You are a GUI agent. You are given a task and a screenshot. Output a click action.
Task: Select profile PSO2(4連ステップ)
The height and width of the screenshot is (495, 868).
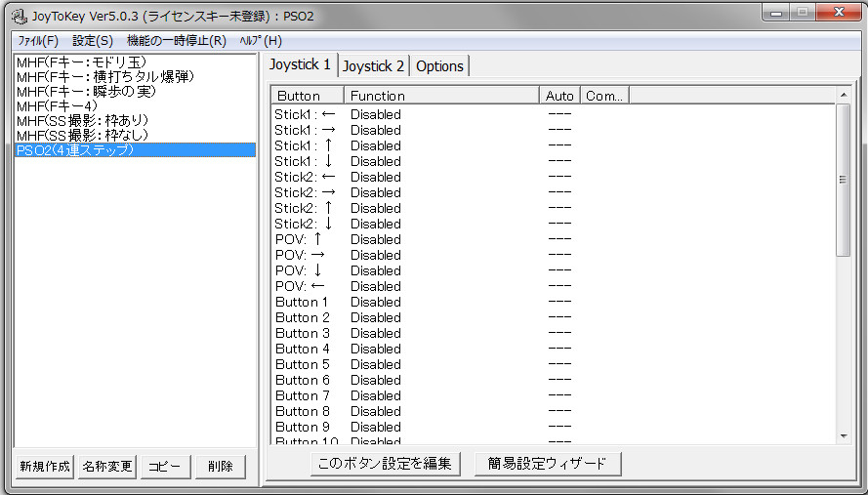click(x=135, y=150)
